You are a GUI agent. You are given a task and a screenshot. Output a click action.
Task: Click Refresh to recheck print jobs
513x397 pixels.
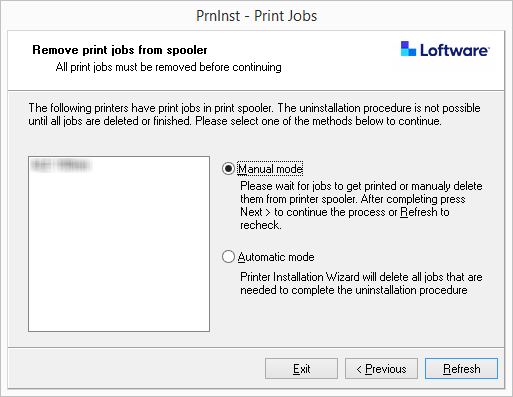tap(461, 369)
